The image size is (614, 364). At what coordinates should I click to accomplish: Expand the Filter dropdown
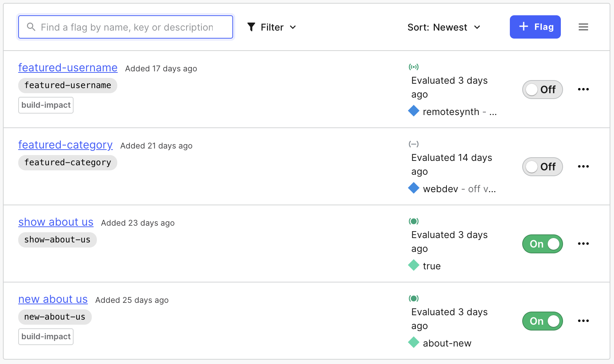pos(271,27)
